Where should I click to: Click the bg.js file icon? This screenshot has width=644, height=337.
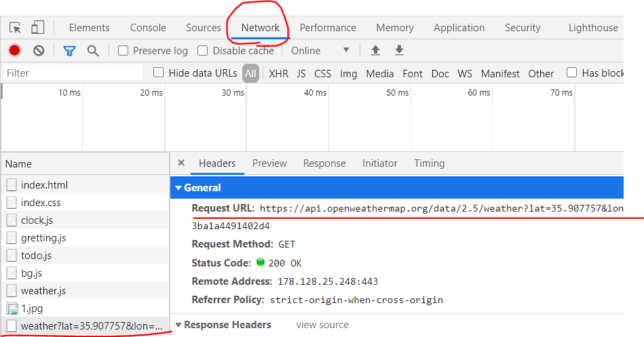[12, 273]
